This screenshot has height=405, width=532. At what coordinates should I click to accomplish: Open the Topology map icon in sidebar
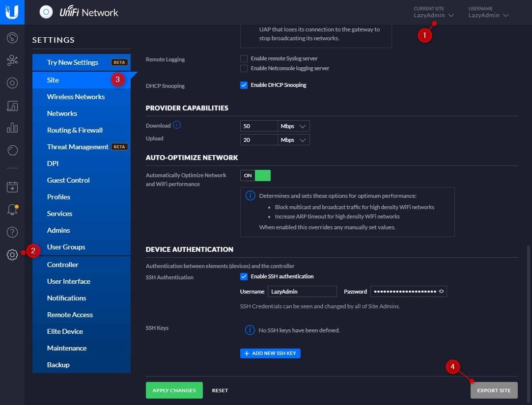tap(12, 60)
